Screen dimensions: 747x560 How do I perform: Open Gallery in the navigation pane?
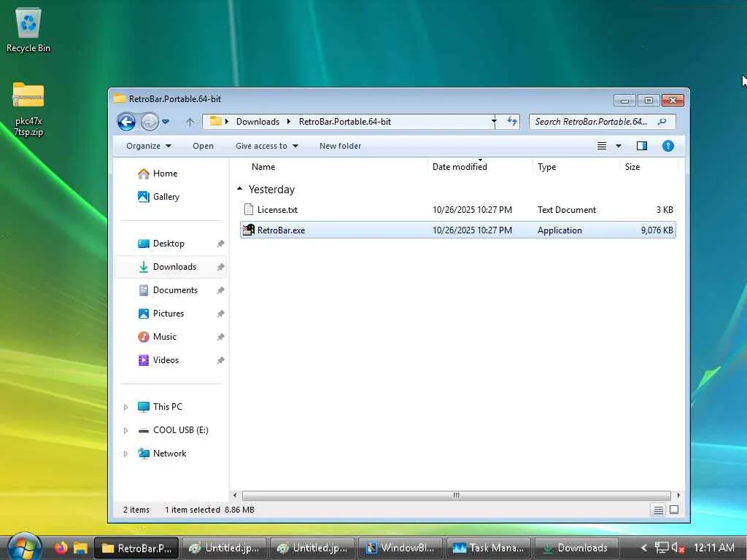click(x=166, y=197)
